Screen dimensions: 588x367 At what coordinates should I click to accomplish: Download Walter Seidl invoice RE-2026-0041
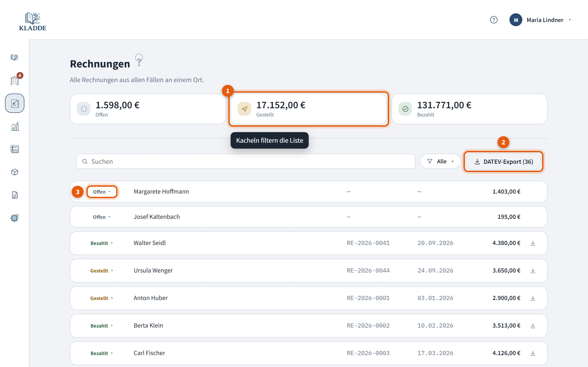tap(533, 243)
